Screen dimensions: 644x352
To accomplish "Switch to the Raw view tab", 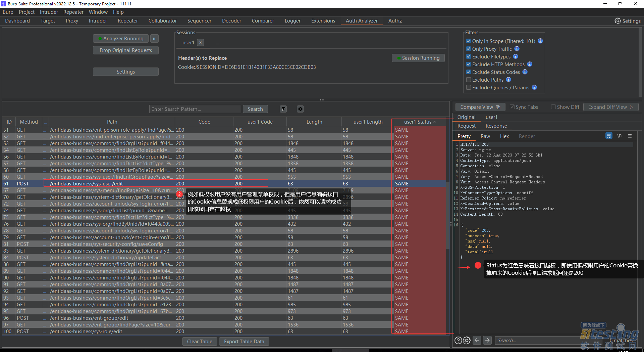I will [x=485, y=136].
